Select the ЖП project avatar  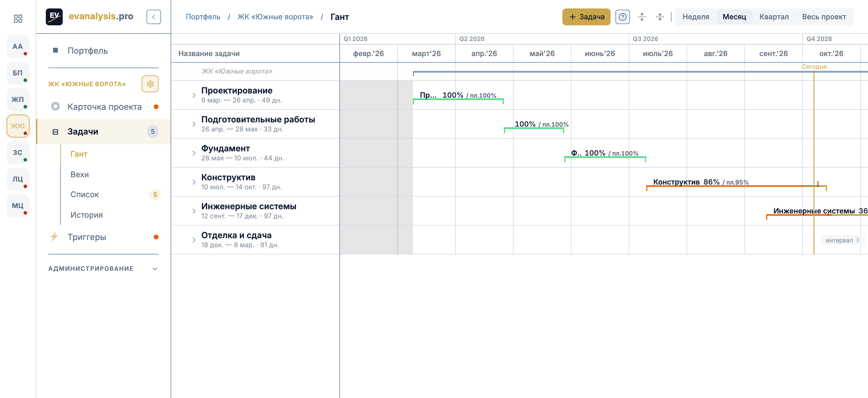pos(18,99)
